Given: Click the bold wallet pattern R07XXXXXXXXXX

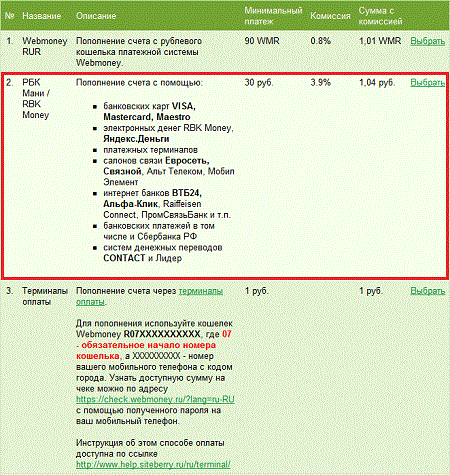Looking at the screenshot, I should pos(162,334).
